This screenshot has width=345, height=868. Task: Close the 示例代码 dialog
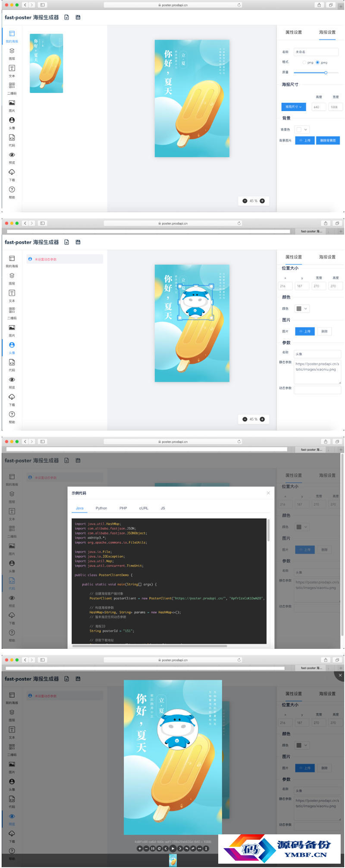tap(268, 493)
